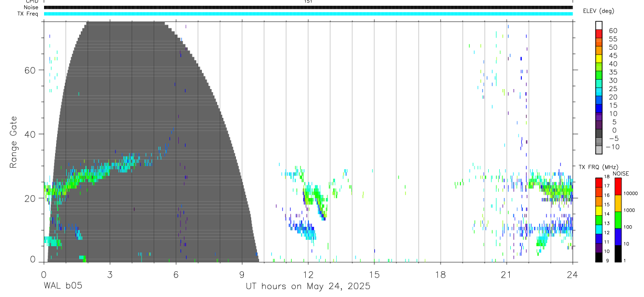Click the NOISE legend title
This screenshot has height=297, width=644.
[x=621, y=174]
